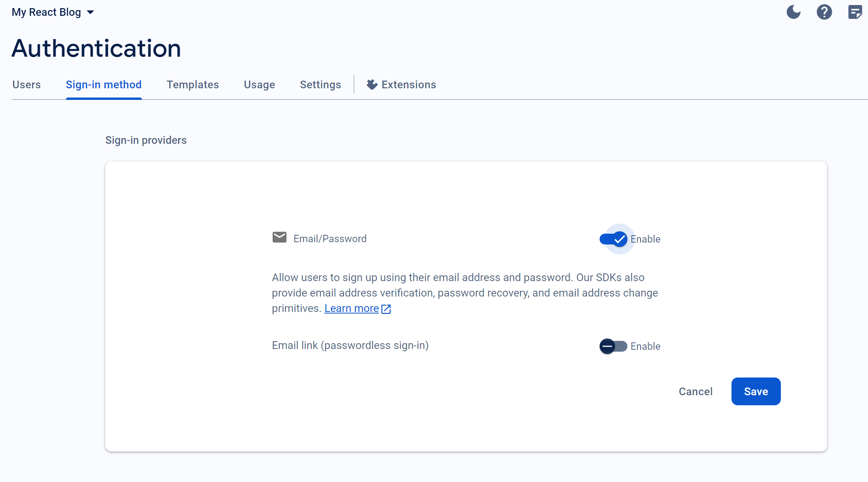Select the Sign-in method tab
Screen dimensions: 868x482
pos(104,84)
